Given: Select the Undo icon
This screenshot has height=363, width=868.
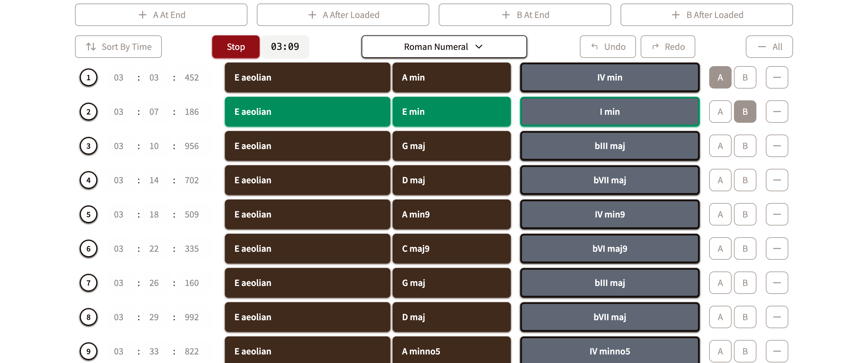Looking at the screenshot, I should [594, 46].
